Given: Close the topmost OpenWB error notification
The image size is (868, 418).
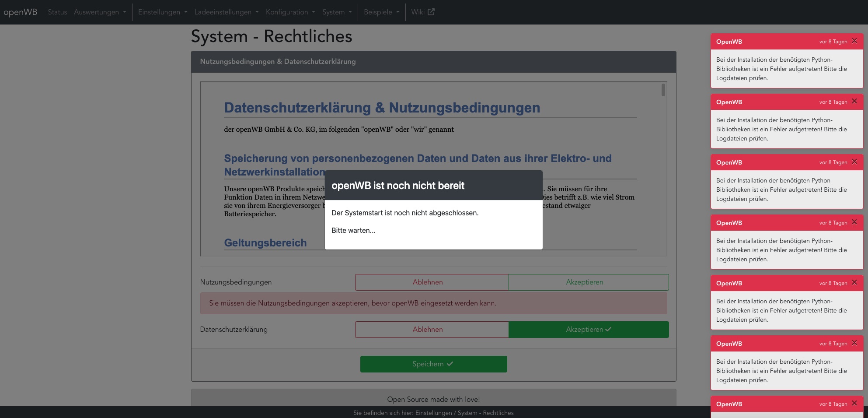Looking at the screenshot, I should point(854,41).
